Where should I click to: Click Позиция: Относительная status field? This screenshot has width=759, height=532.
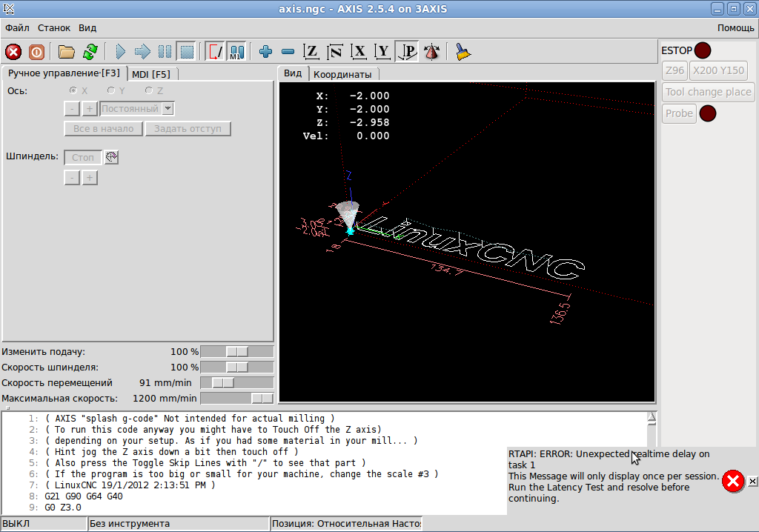click(x=346, y=523)
